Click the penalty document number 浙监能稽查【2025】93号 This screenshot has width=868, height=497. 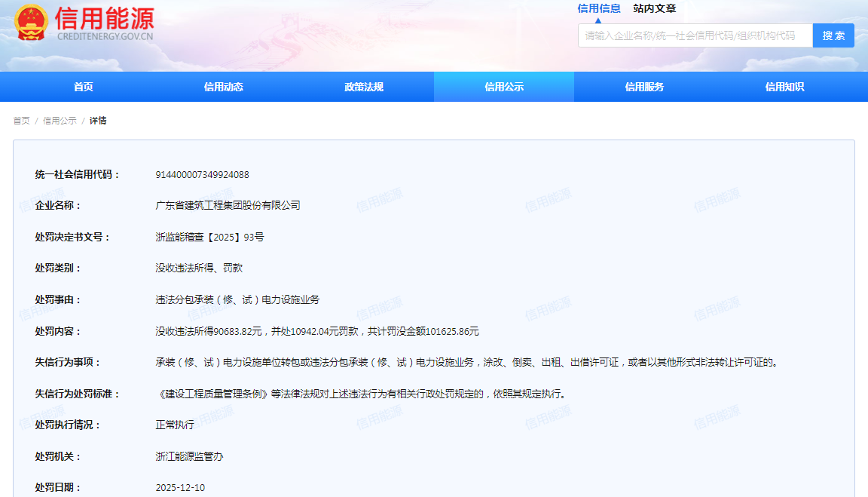pos(209,237)
